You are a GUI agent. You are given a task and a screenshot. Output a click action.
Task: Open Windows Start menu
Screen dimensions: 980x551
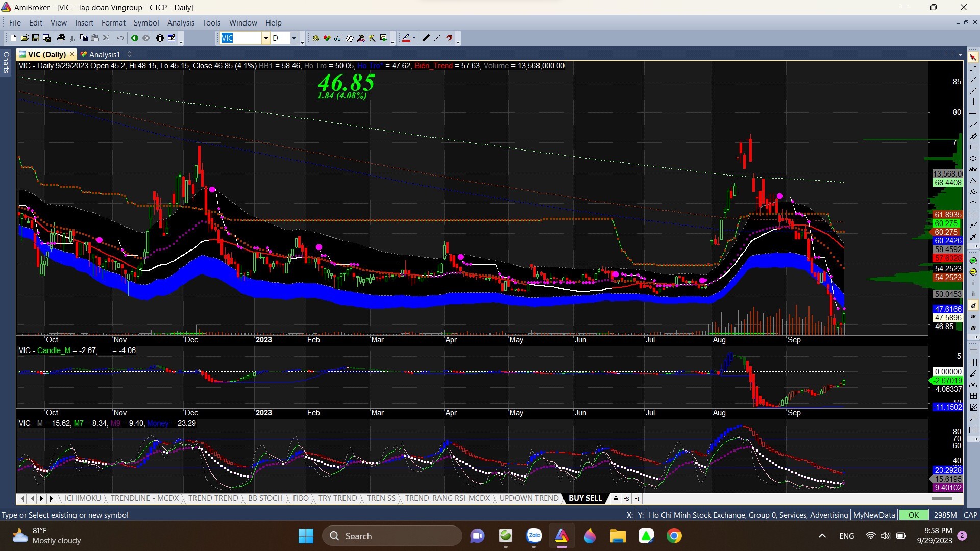coord(306,536)
